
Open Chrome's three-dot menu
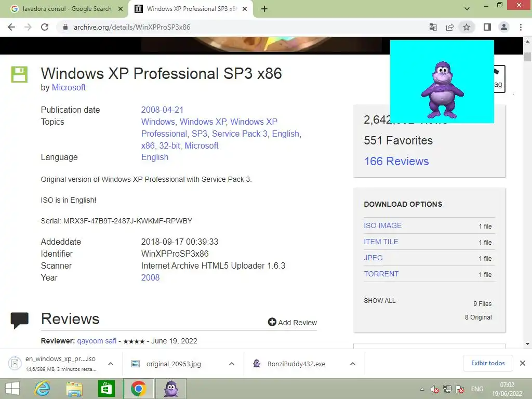[x=521, y=27]
